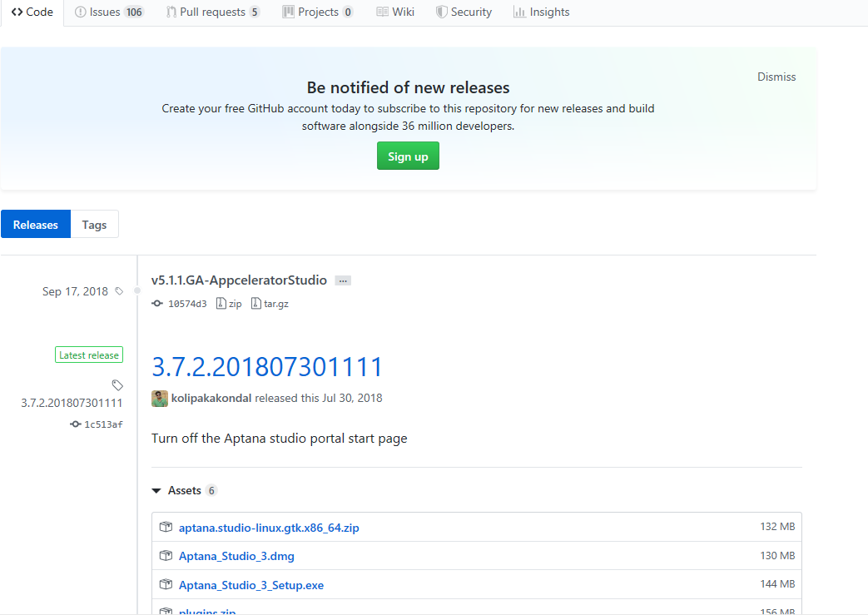Expand the ellipsis details next to v5.1.1.GA

coord(343,280)
